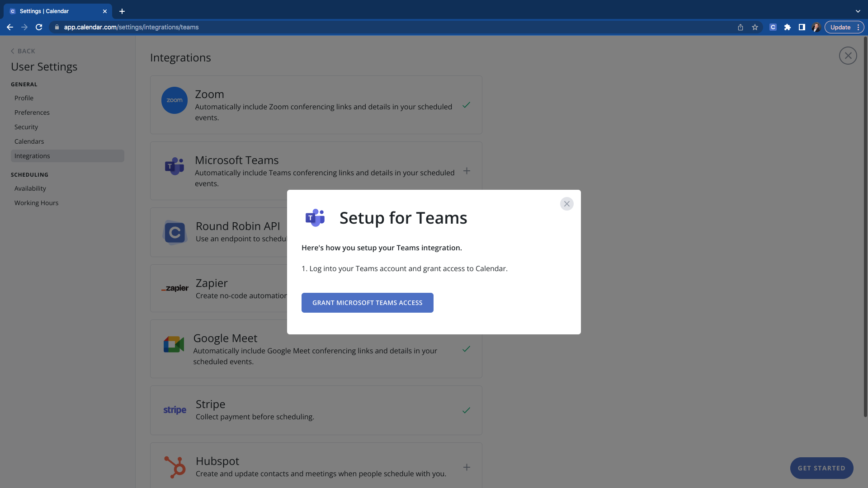Click the Microsoft Teams card logo
The width and height of the screenshot is (868, 488).
(x=175, y=166)
